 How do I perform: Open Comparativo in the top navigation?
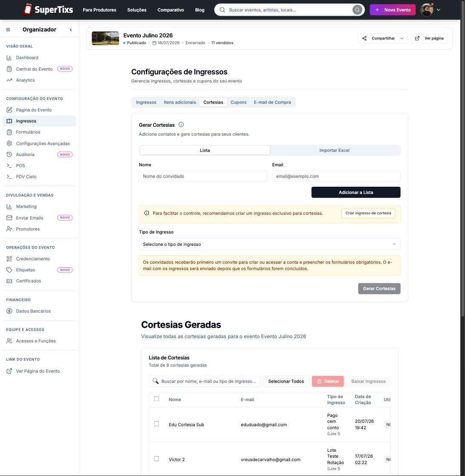171,10
